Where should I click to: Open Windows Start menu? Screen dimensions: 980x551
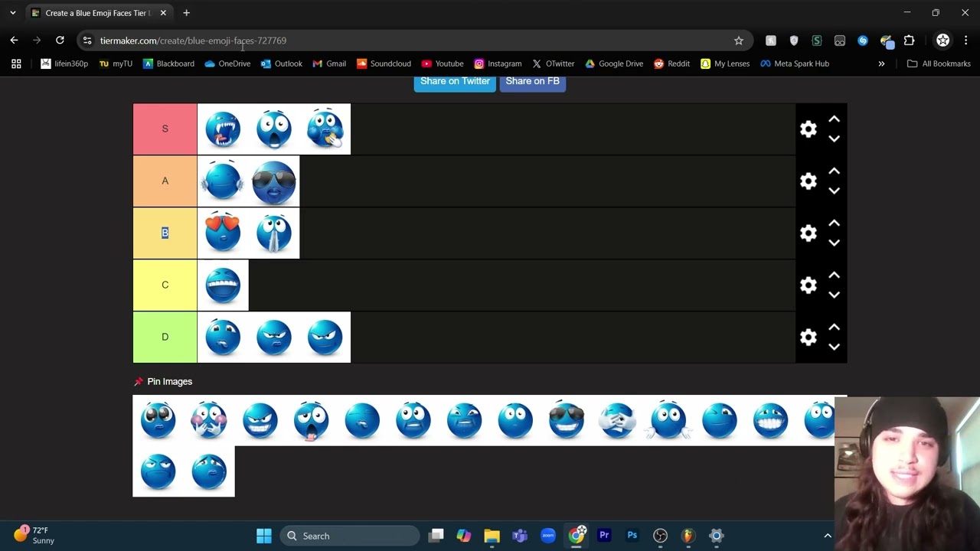[x=263, y=536]
